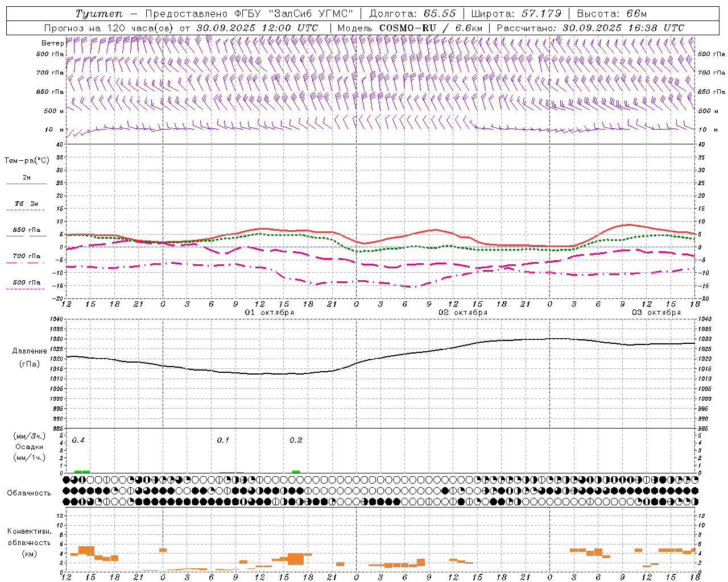Click the "Долгота: 65.55" header field
This screenshot has width=728, height=582.
click(412, 14)
